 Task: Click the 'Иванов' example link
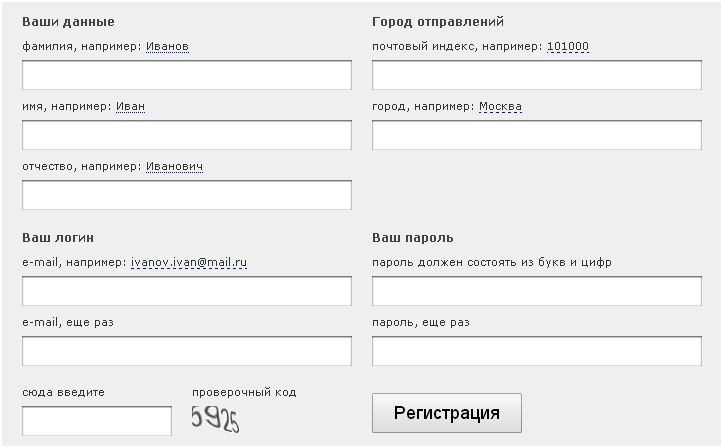(x=167, y=46)
